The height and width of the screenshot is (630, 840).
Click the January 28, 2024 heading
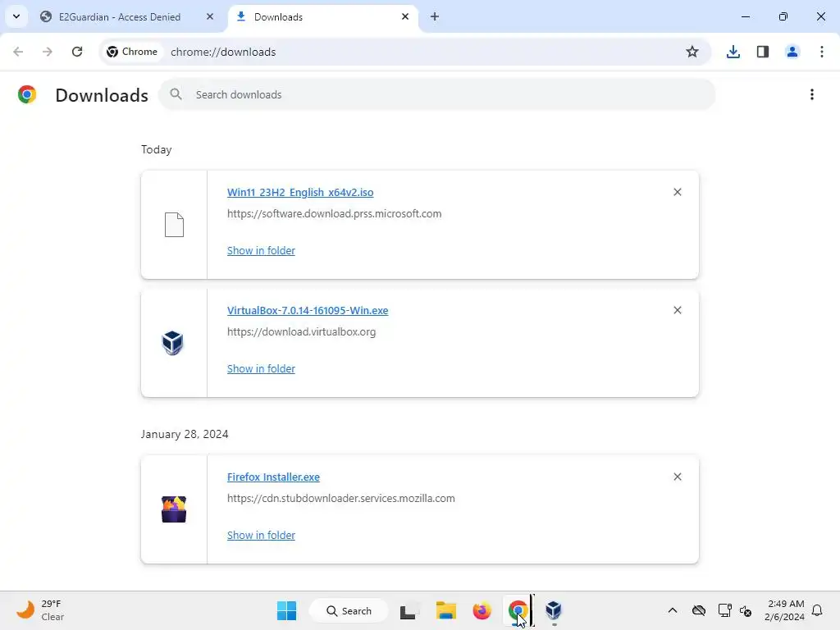click(x=185, y=434)
